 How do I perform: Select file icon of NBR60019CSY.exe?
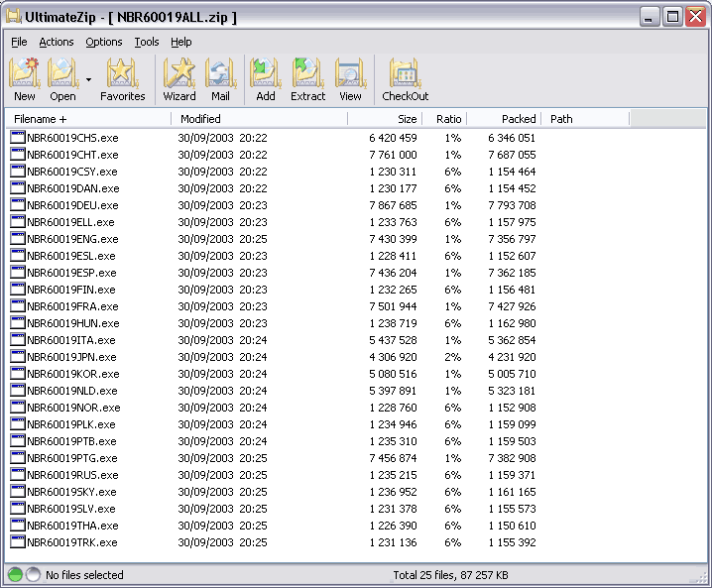pos(18,172)
